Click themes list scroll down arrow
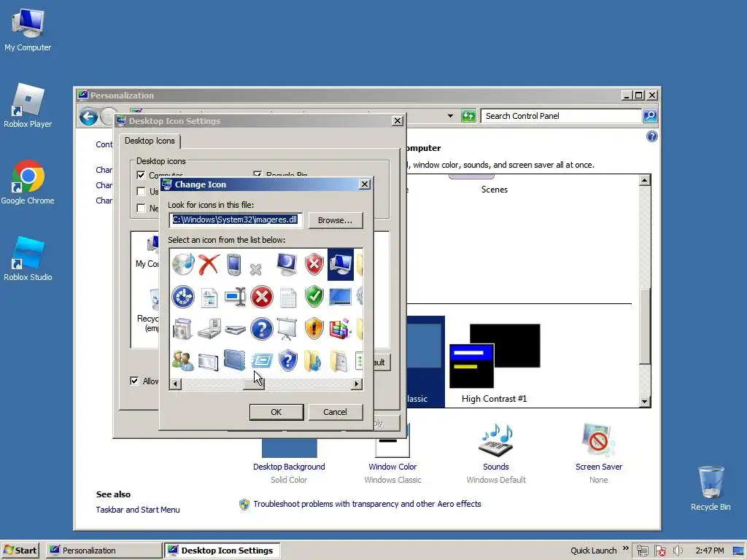This screenshot has width=747, height=560. coord(644,402)
